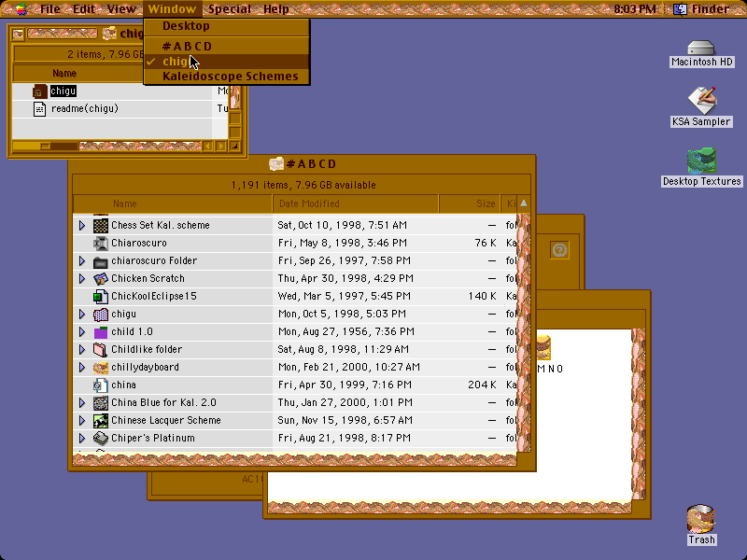
Task: Click the Finder application menu icon
Action: tap(680, 8)
